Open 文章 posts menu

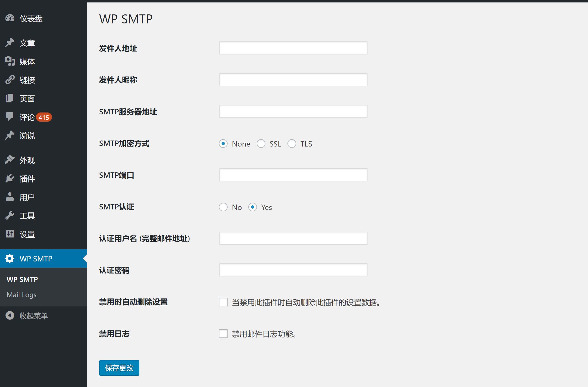tap(44, 43)
